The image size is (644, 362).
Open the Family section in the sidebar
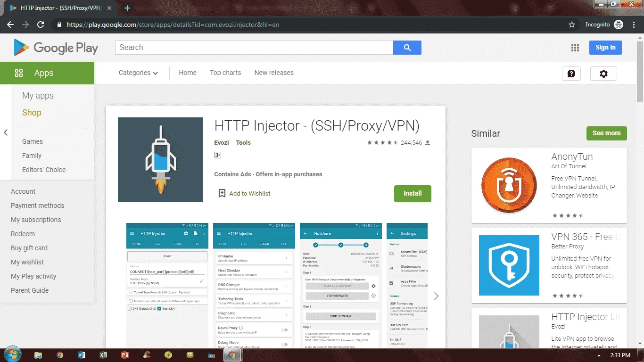[32, 156]
